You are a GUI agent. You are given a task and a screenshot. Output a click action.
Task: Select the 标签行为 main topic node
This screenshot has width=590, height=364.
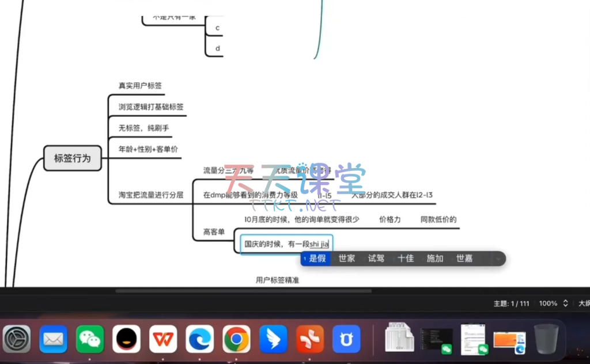coord(73,158)
